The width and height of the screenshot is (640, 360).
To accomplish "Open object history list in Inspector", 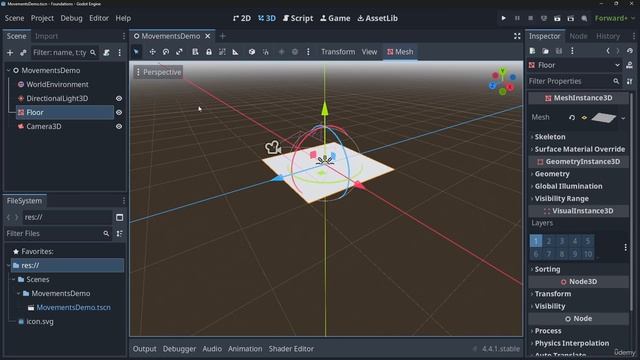I will 630,51.
